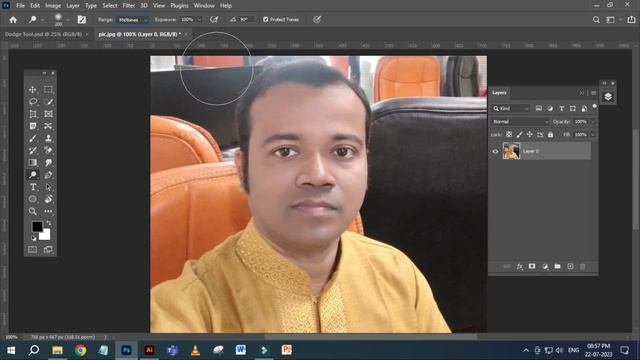The image size is (640, 360).
Task: Toggle the Brush Settings panel icon
Action: click(x=82, y=20)
